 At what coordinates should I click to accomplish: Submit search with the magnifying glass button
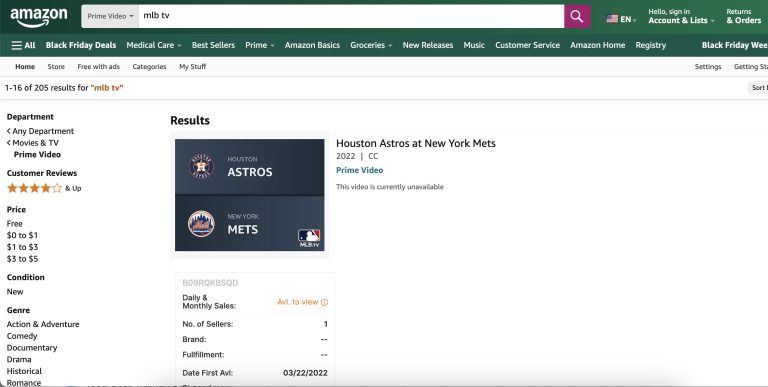[577, 16]
